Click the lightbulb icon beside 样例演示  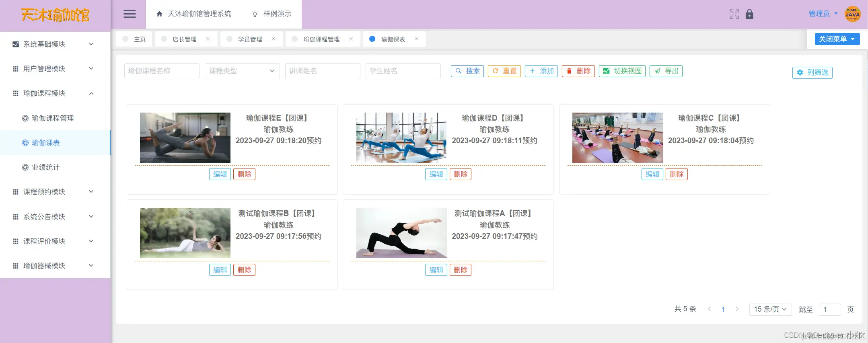(255, 14)
